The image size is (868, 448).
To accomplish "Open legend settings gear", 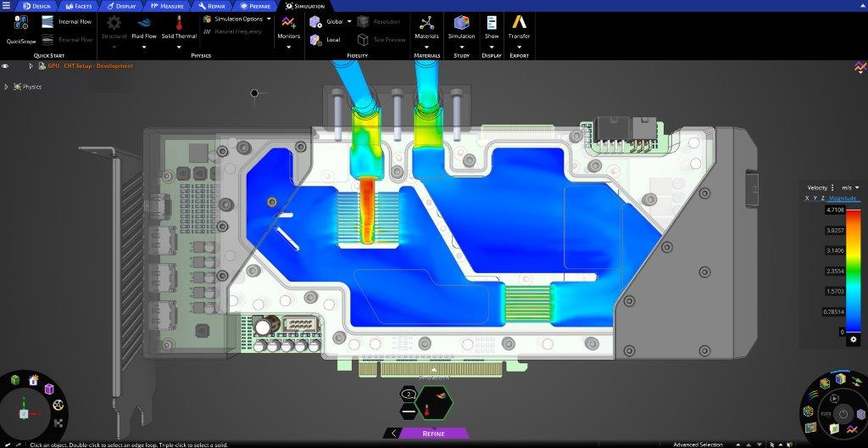I will tap(853, 340).
